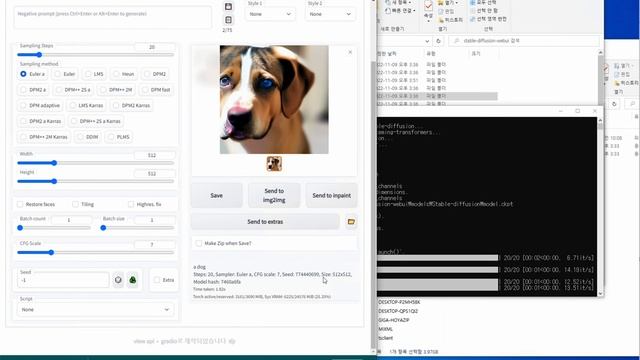Viewport: 640px width, 360px height.
Task: Expand the Explorer address bar history dropdown
Action: tap(427, 41)
